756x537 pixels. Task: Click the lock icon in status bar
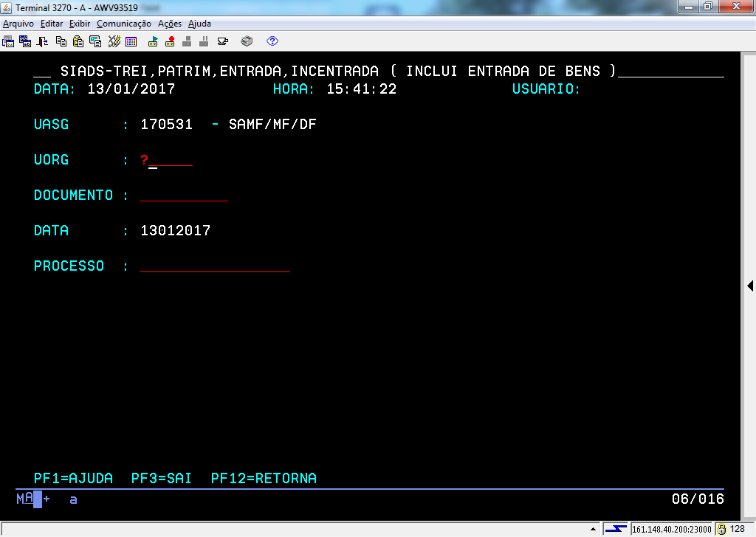(x=722, y=530)
